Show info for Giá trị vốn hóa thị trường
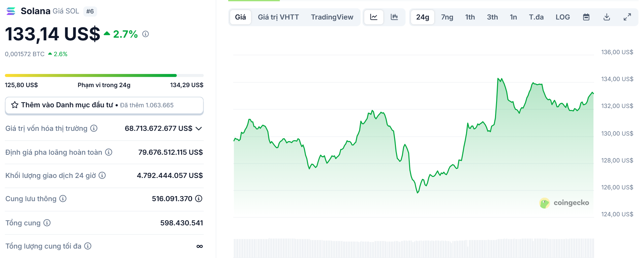 [x=94, y=128]
